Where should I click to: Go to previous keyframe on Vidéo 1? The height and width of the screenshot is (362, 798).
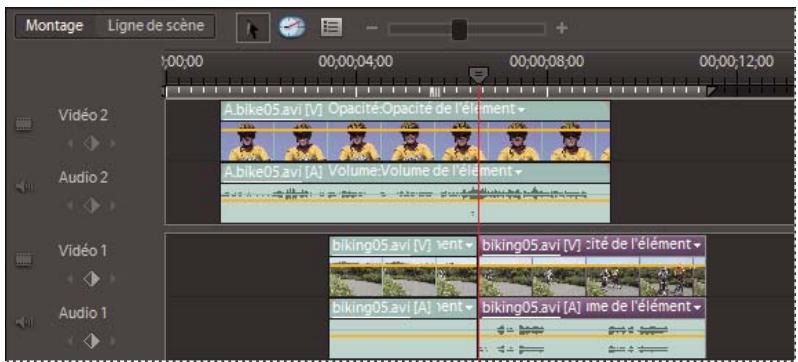pos(71,279)
